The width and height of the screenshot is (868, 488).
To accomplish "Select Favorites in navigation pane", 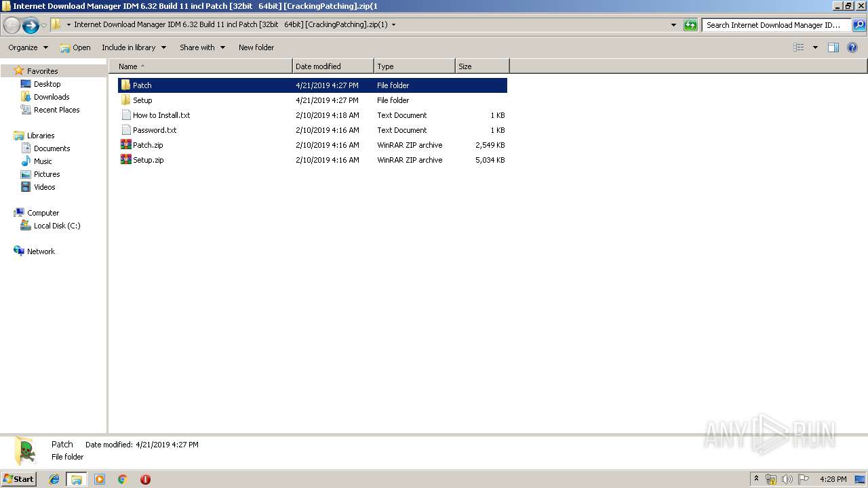I will 42,71.
